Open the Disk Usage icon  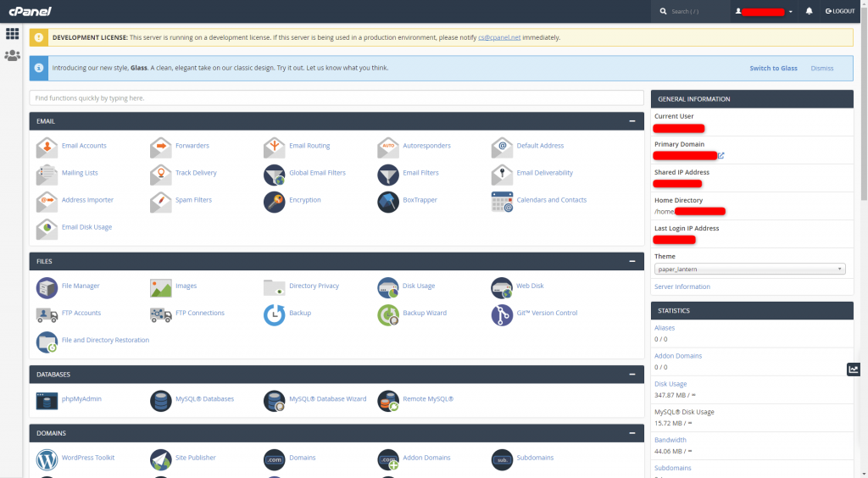[388, 287]
